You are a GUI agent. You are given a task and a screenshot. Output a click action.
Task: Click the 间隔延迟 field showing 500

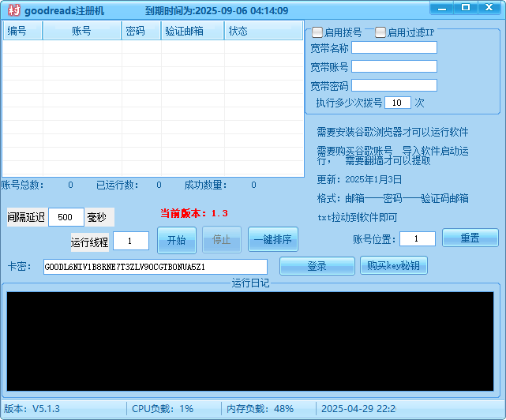66,217
